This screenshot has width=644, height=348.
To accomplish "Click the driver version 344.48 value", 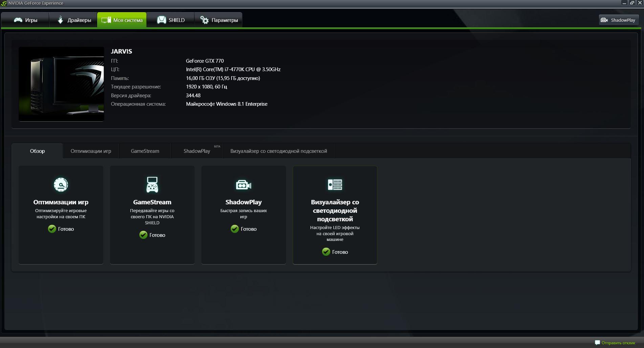I will 193,96.
